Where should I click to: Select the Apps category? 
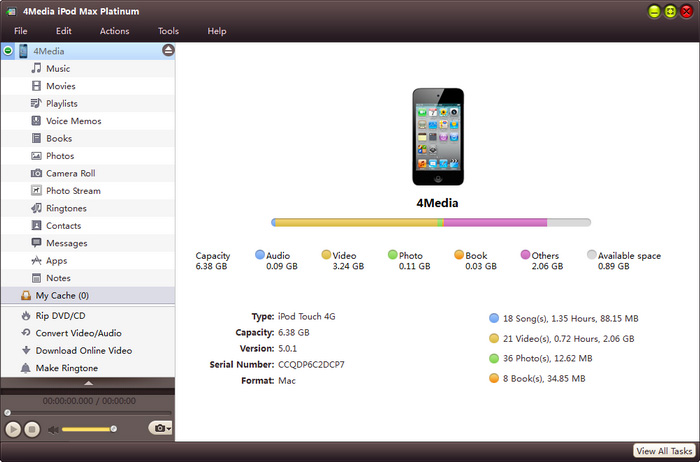[88, 260]
